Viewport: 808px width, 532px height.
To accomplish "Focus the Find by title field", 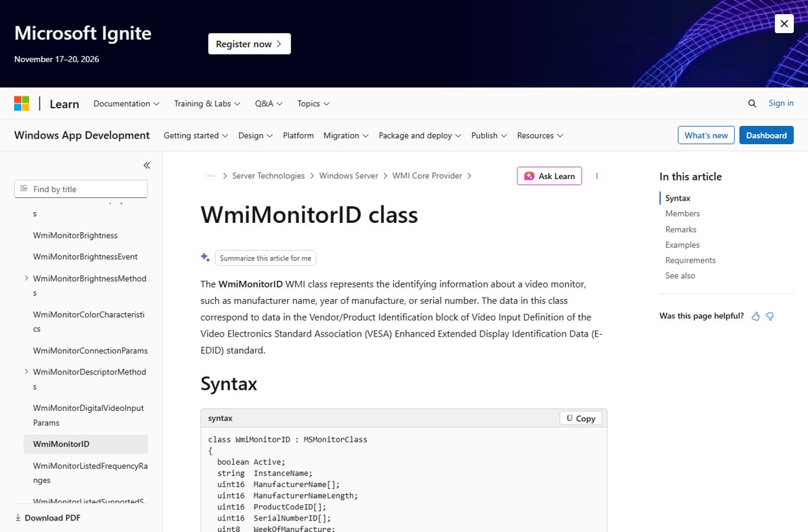I will (x=81, y=189).
